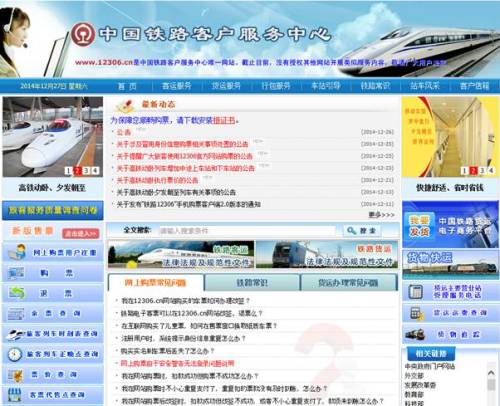The image size is (500, 406).
Task: Open the 车站引导 navigation menu
Action: pos(326,86)
